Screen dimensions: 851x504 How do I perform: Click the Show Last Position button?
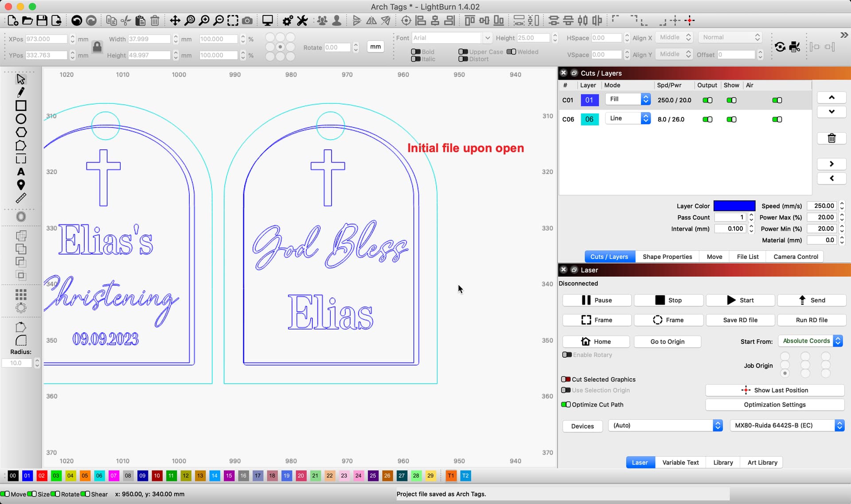(775, 390)
